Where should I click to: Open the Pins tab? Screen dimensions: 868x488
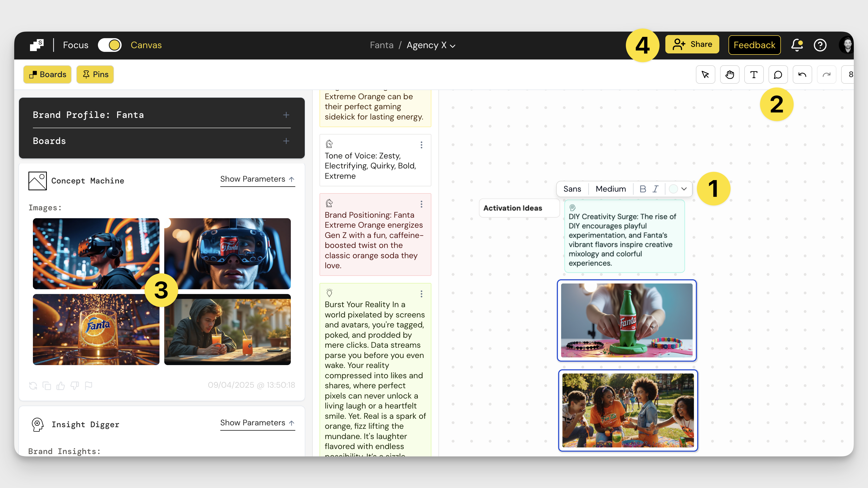(95, 74)
